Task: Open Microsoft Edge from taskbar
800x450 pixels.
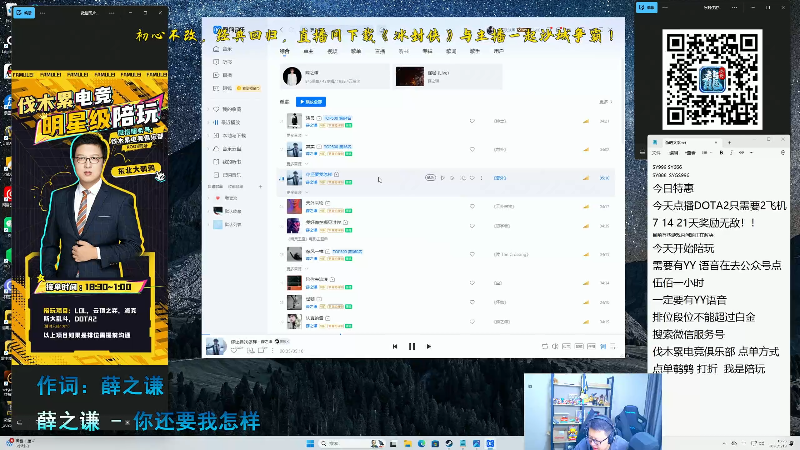Action: pos(421,443)
